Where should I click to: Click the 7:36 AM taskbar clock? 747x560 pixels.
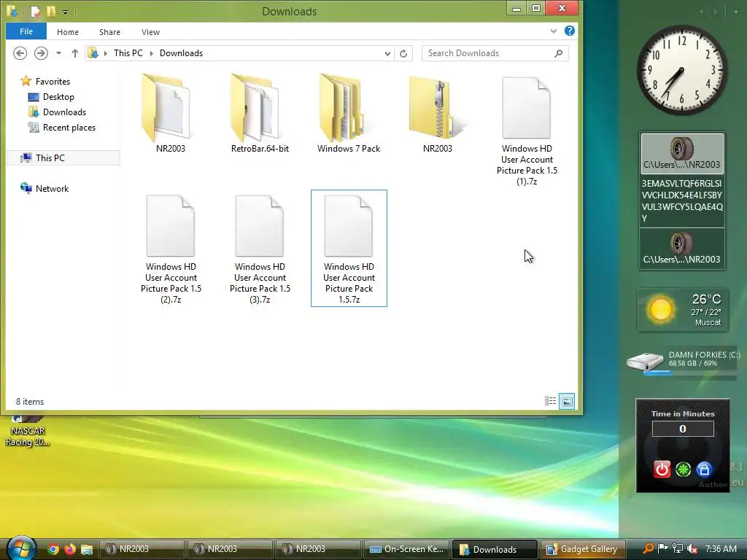pos(721,549)
